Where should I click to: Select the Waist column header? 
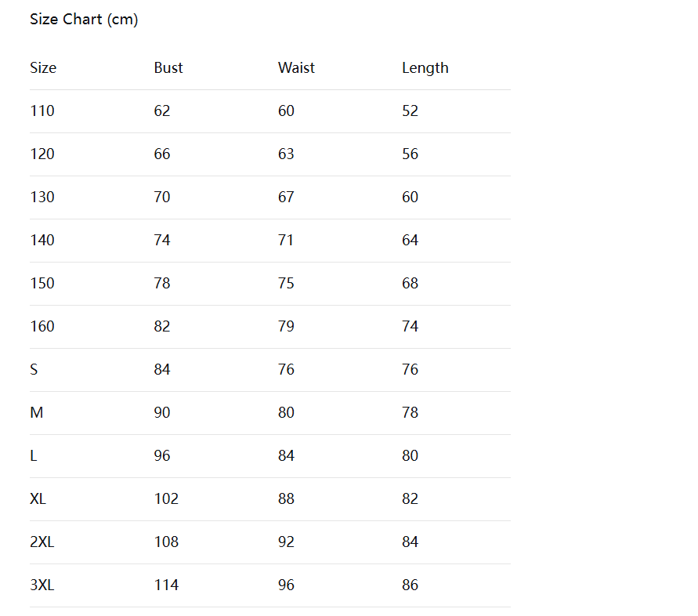point(296,67)
